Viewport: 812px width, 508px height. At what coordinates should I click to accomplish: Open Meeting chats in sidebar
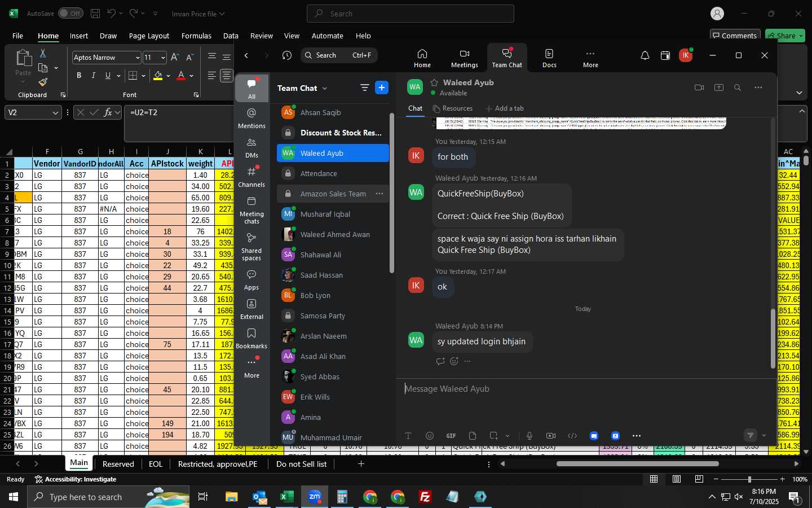tap(251, 210)
